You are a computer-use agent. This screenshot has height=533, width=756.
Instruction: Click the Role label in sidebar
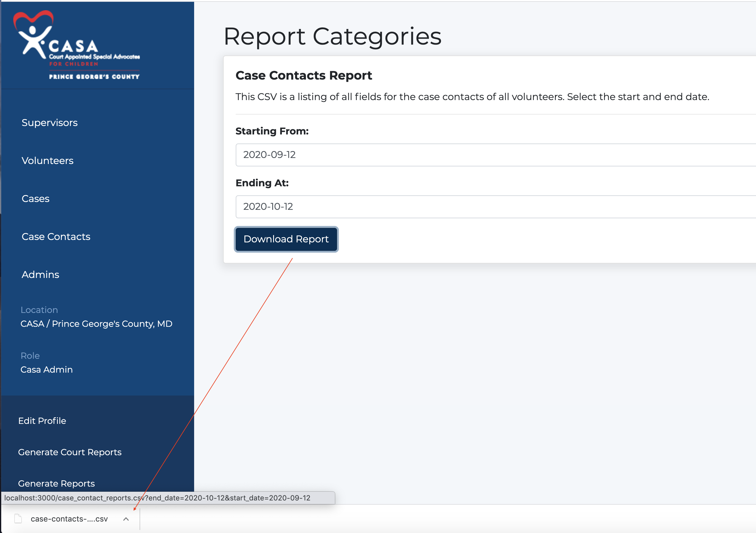coord(30,355)
